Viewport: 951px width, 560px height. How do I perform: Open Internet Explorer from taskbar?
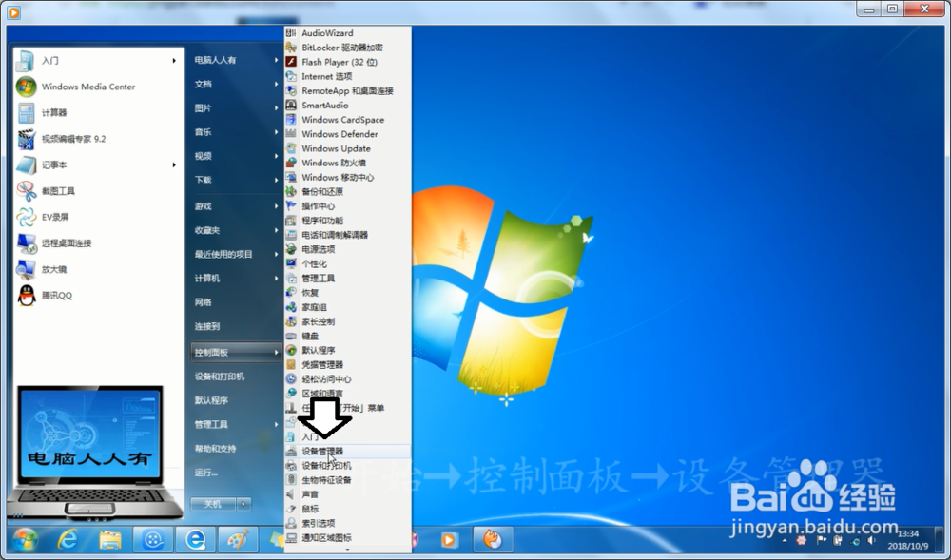(68, 539)
